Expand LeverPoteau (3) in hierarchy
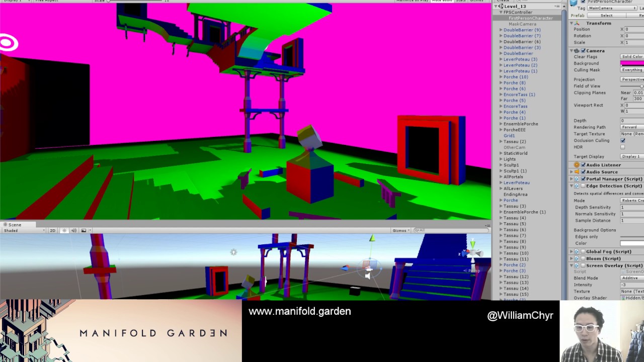 (501, 59)
